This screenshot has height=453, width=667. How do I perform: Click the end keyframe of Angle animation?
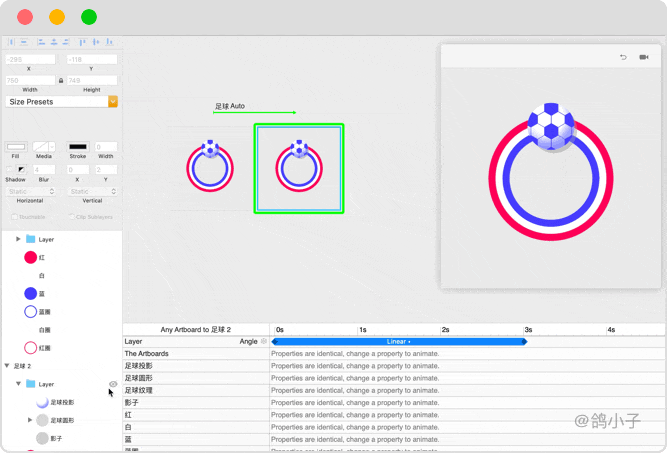click(524, 341)
